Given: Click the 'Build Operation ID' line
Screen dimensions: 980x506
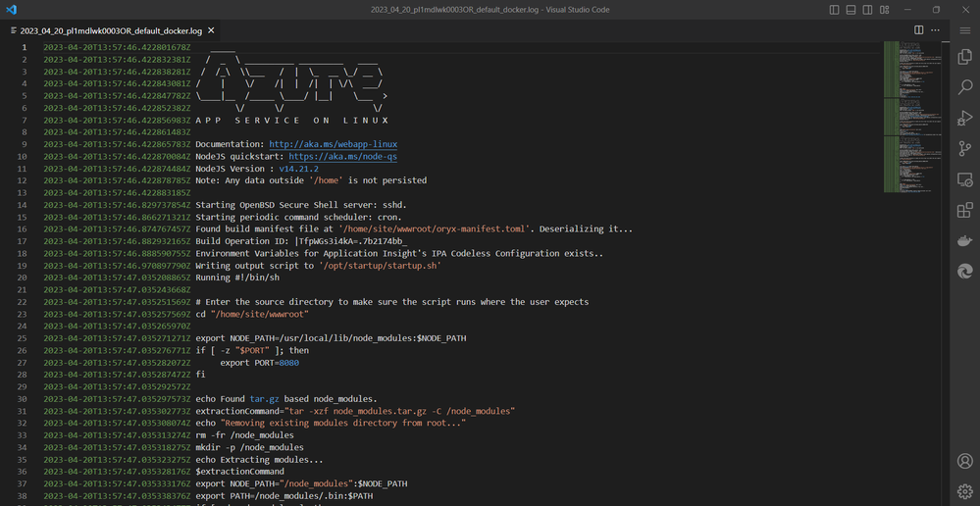Looking at the screenshot, I should point(302,241).
